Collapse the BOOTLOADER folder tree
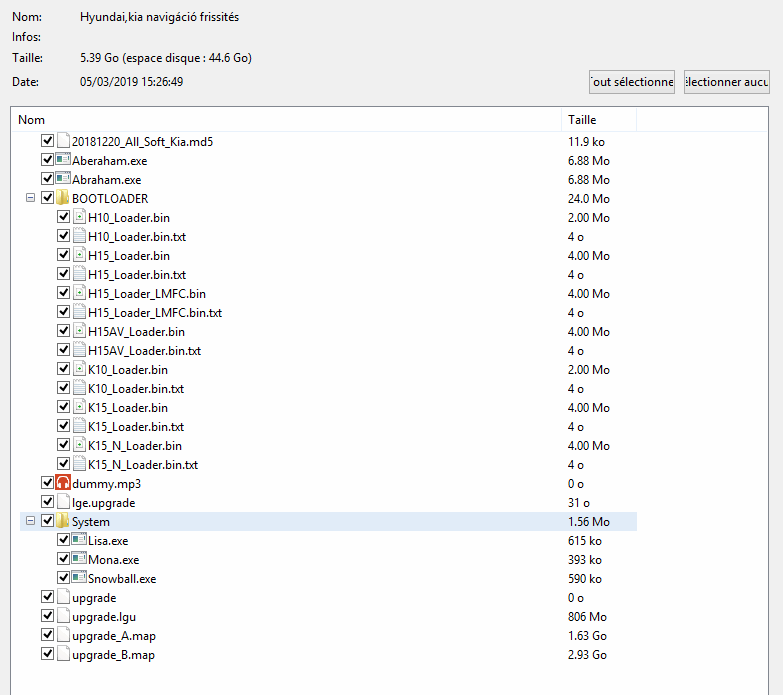The height and width of the screenshot is (695, 783). [30, 199]
